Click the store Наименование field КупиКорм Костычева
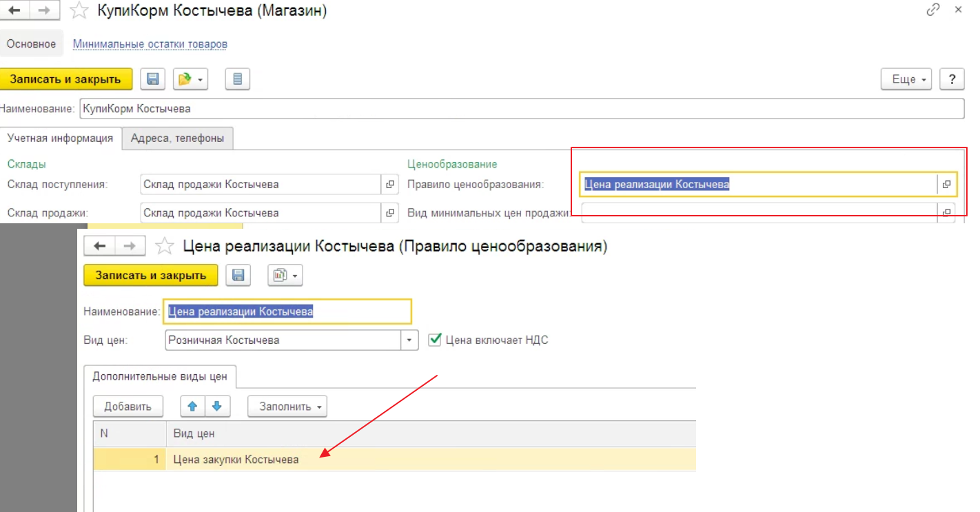 [x=521, y=109]
